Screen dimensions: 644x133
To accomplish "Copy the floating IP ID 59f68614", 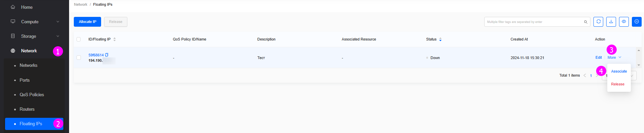I will [x=107, y=55].
